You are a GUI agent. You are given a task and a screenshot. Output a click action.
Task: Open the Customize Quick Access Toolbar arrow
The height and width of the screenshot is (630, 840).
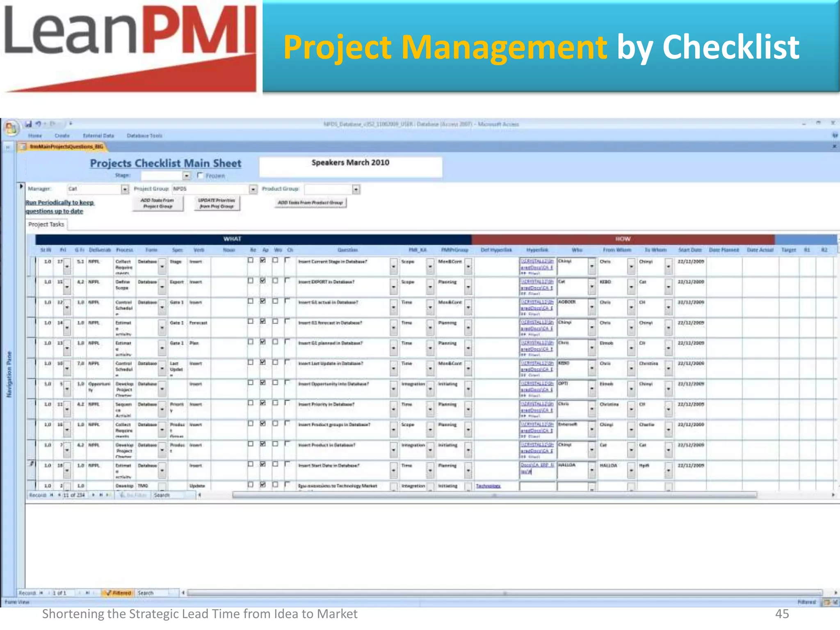(71, 123)
